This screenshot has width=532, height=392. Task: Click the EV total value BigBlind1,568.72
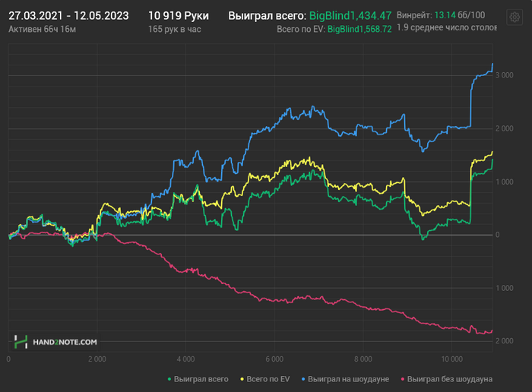(x=359, y=29)
